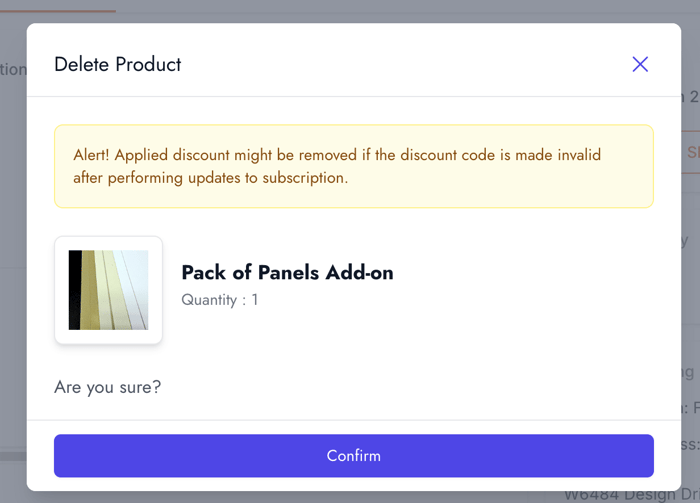This screenshot has height=503, width=700.
Task: Click the orange underlined tab behind the dialog
Action: pos(58,11)
